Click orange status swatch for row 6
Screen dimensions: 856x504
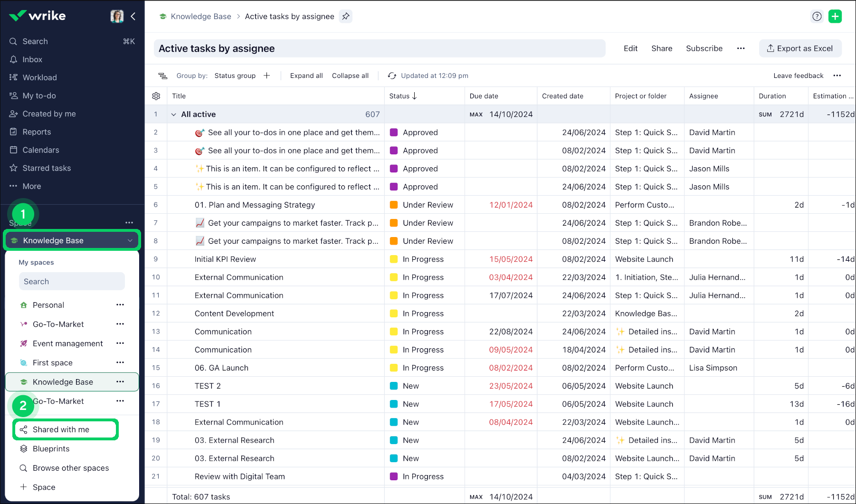pyautogui.click(x=393, y=205)
